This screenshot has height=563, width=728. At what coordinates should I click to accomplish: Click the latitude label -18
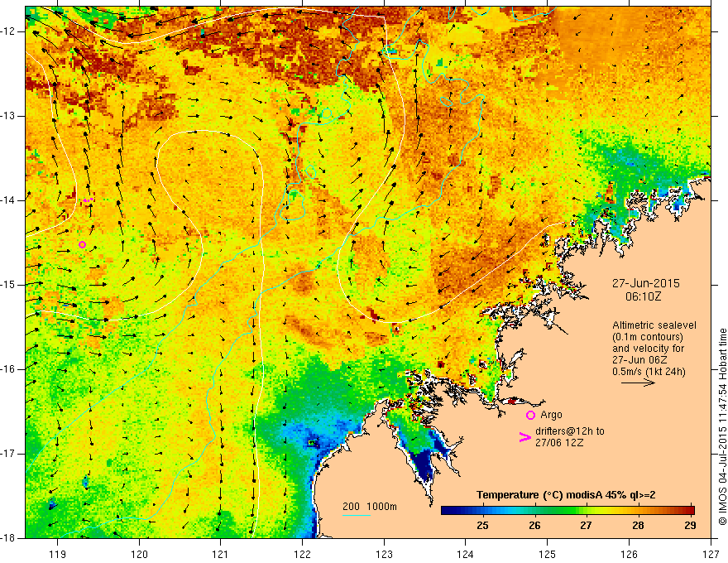click(8, 538)
